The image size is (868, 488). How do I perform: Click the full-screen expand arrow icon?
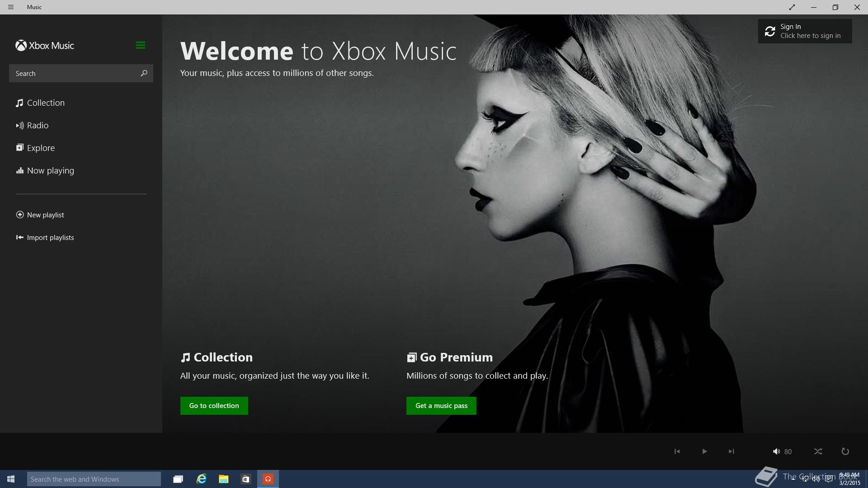(792, 7)
